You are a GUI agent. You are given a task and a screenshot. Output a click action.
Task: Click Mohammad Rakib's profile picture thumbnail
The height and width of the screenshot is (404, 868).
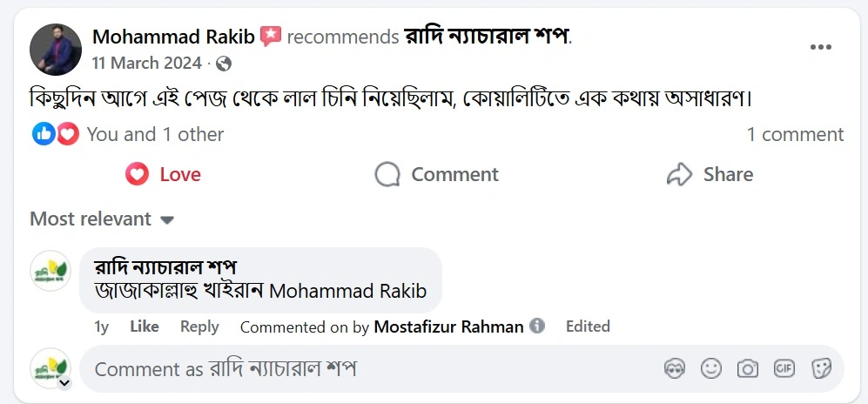click(x=56, y=50)
